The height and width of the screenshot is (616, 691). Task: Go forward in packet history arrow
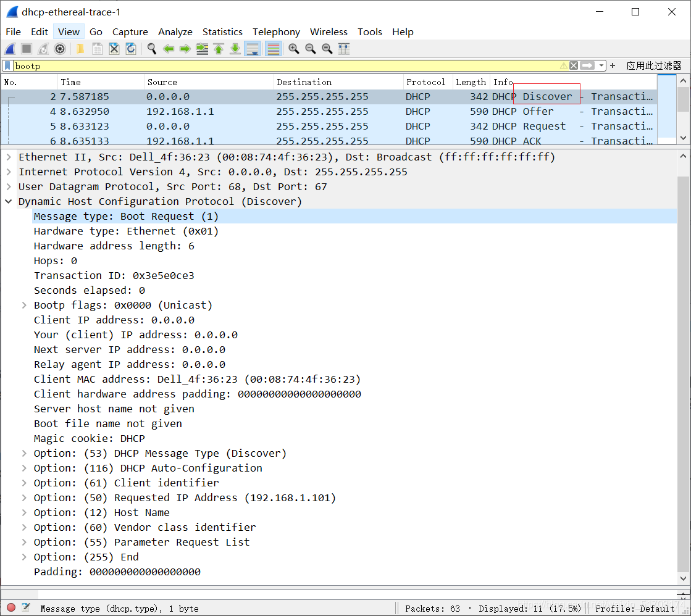pos(185,49)
